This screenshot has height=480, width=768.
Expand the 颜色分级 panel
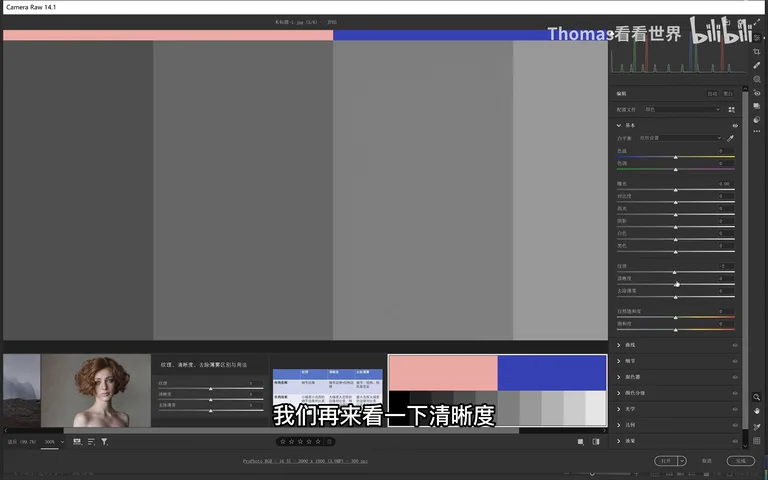coord(619,393)
